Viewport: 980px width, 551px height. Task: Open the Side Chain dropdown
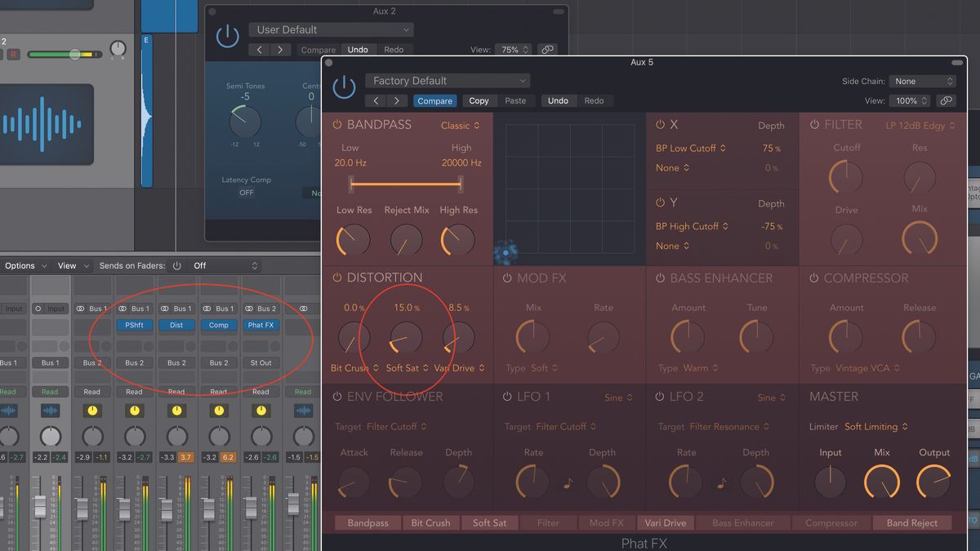pos(923,81)
